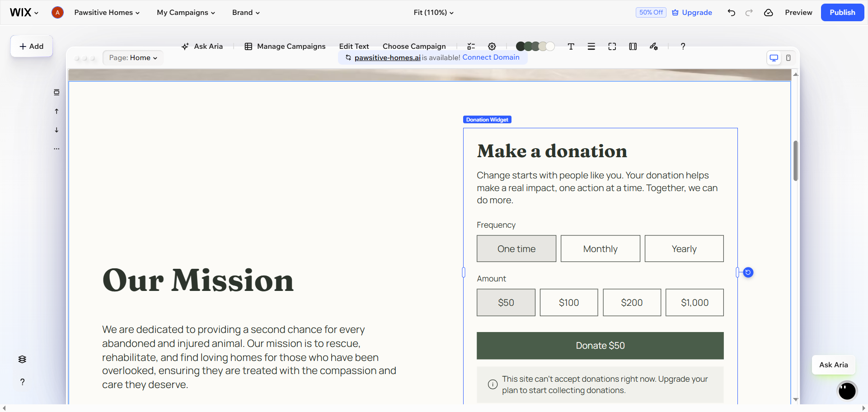Click the pawsitive-homes.ai domain link
Image resolution: width=868 pixels, height=412 pixels.
click(387, 58)
